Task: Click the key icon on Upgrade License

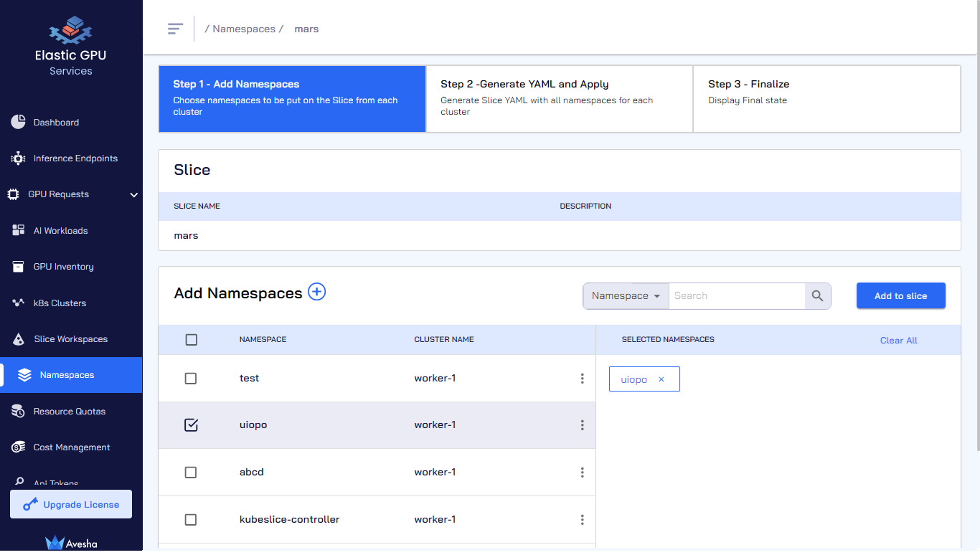Action: coord(30,505)
